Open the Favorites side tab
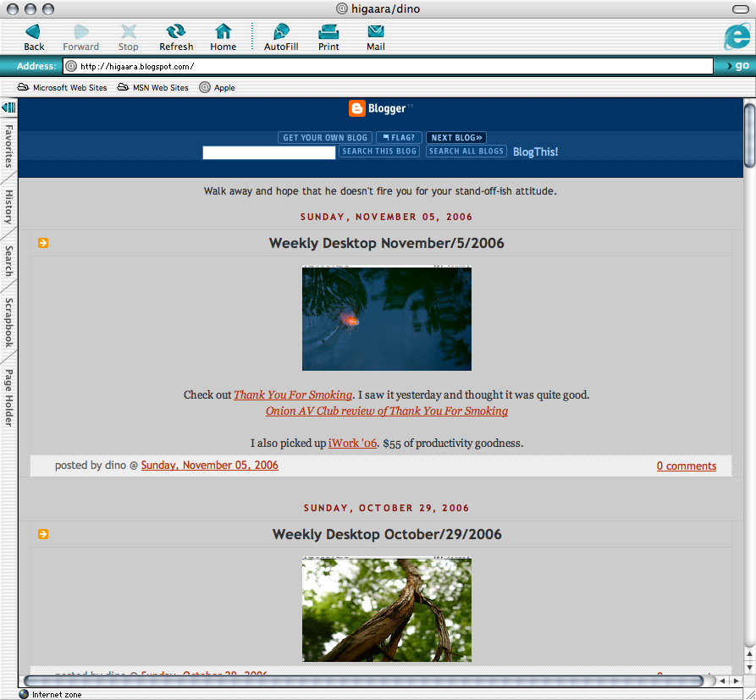756x700 pixels. (8, 146)
